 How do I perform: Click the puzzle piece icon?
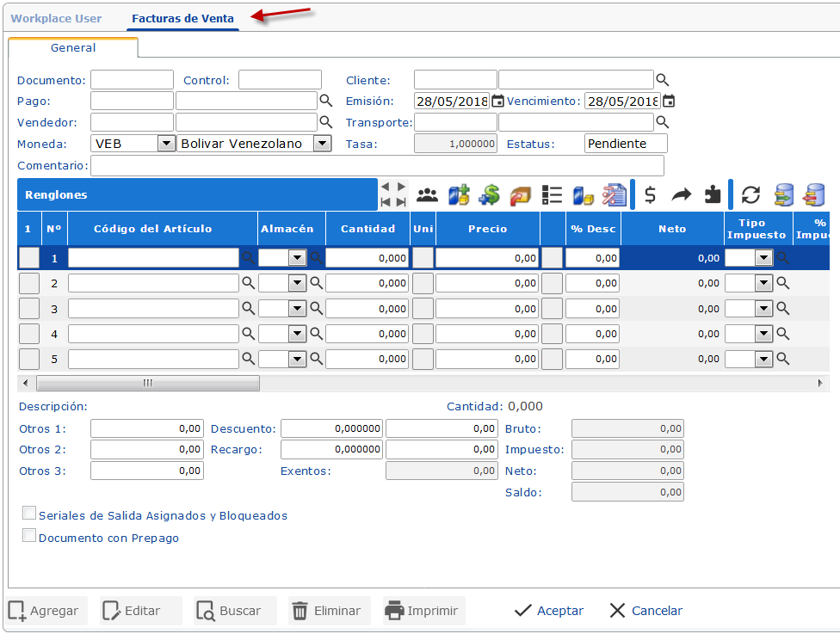coord(713,195)
